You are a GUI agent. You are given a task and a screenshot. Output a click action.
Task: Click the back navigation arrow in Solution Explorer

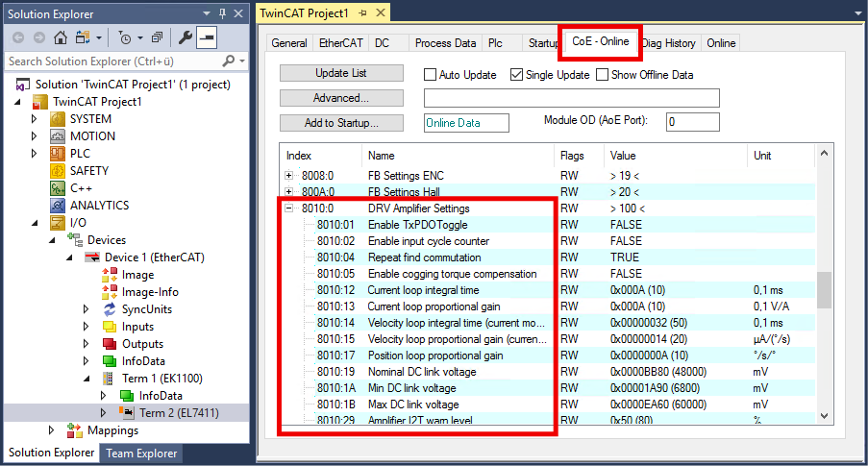coord(18,37)
